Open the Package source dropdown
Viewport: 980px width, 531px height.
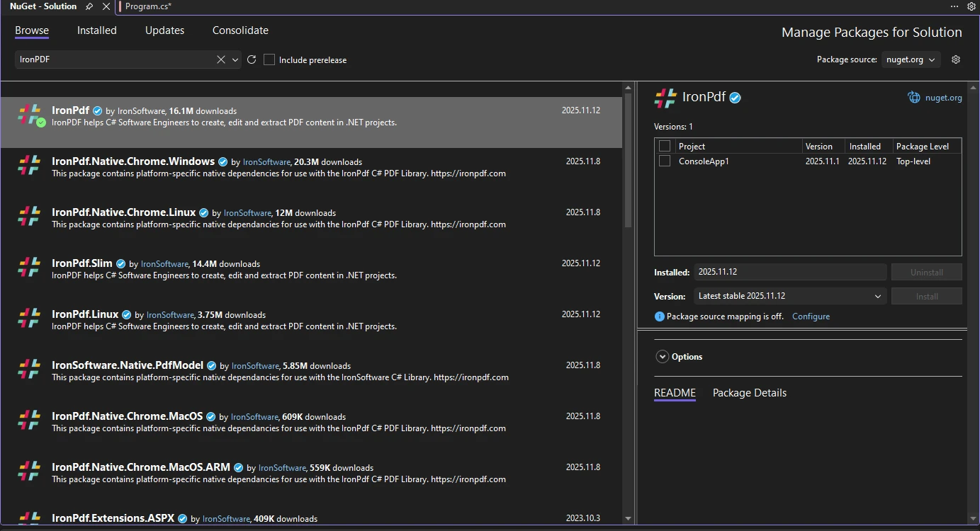click(x=911, y=60)
